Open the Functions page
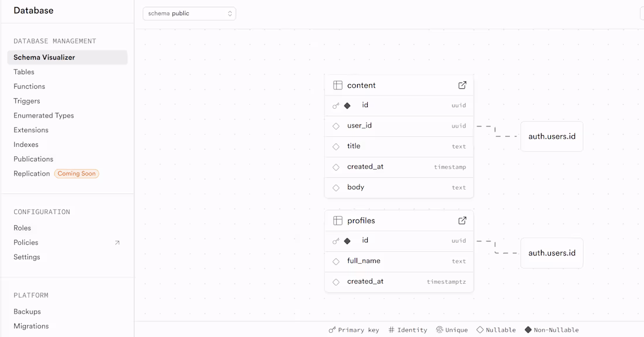 pos(29,86)
